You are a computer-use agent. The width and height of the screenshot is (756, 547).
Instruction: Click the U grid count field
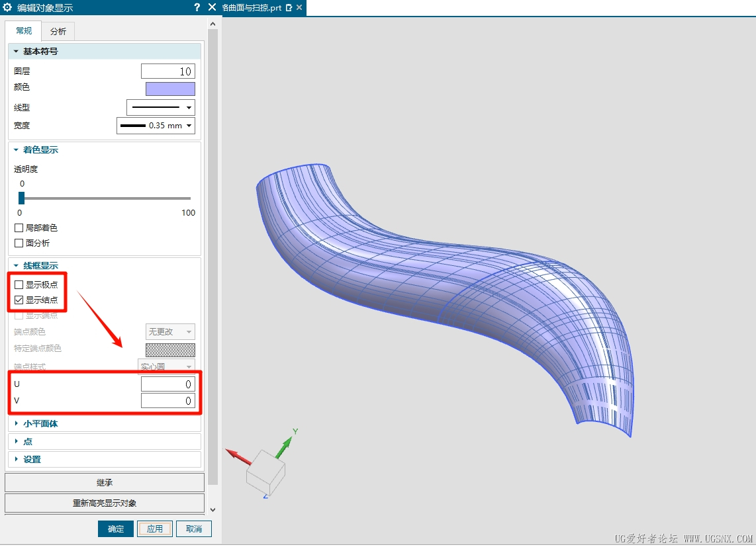tap(167, 384)
